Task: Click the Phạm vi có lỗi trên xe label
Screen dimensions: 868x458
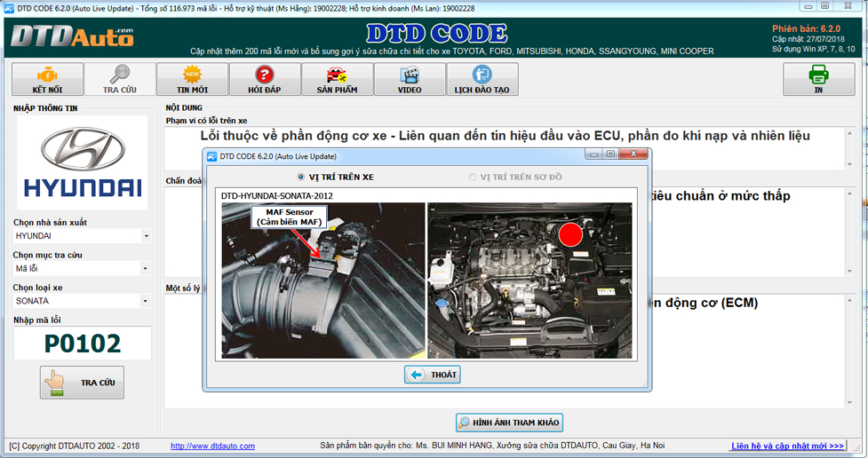Action: [x=206, y=121]
